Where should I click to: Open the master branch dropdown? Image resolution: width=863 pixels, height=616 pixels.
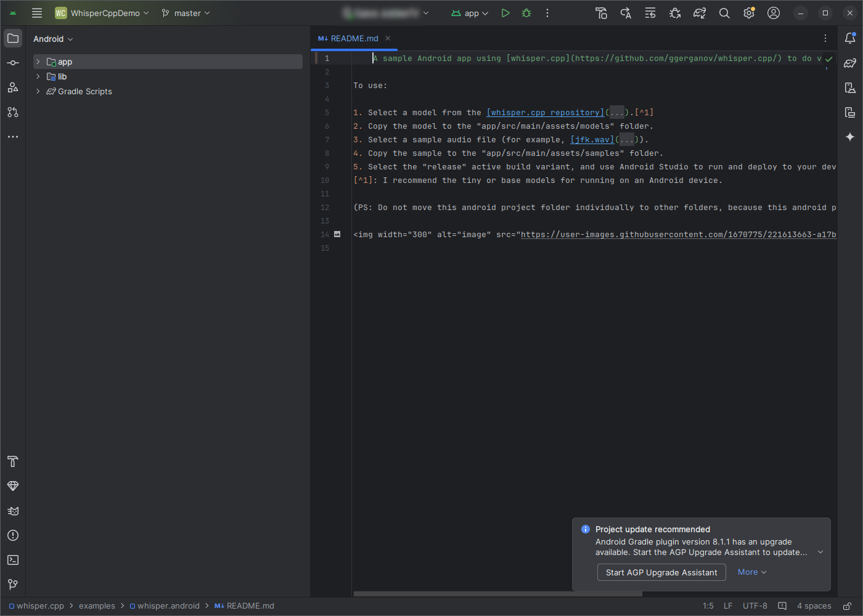185,12
